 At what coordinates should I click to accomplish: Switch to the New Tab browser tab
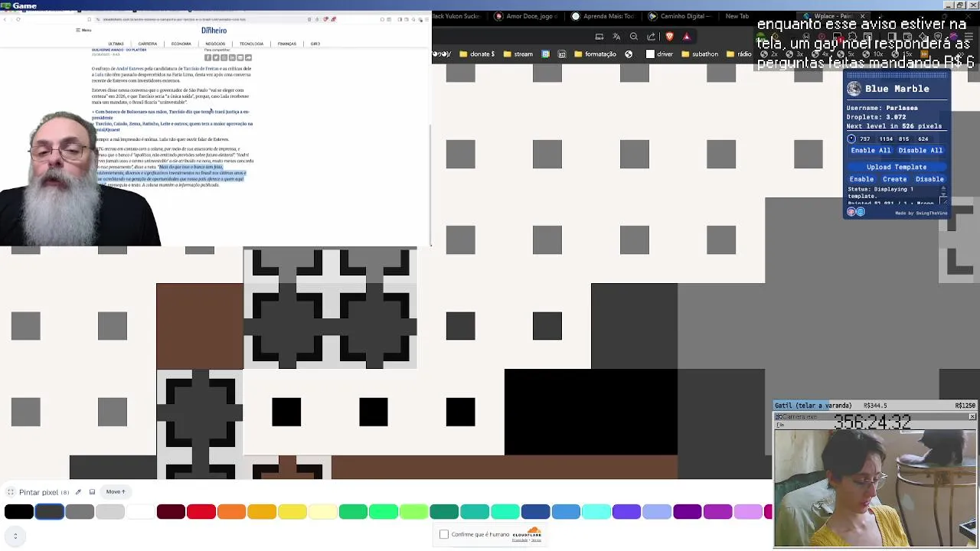coord(737,16)
